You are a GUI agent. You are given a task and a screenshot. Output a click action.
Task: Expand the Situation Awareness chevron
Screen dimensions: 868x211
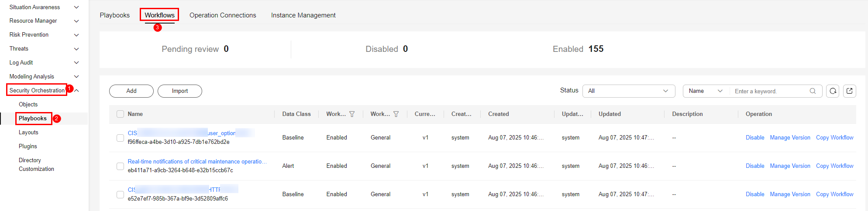[76, 7]
